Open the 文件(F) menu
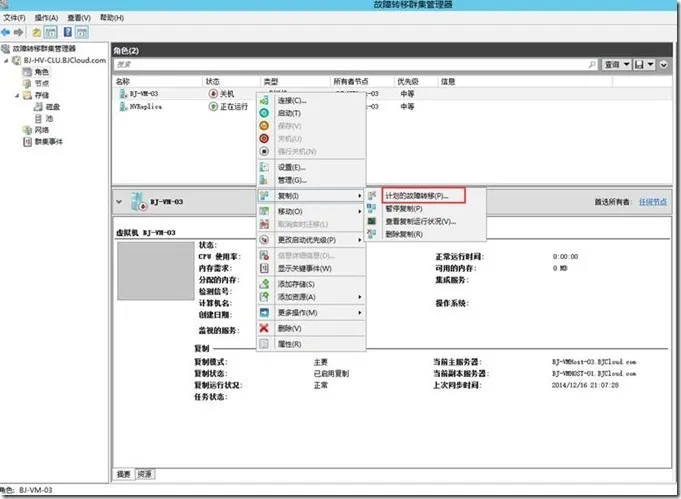The width and height of the screenshot is (681, 499). [14, 18]
